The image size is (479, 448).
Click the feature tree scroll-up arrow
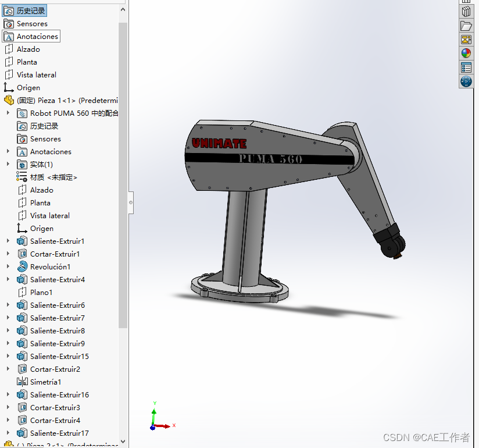coord(123,9)
